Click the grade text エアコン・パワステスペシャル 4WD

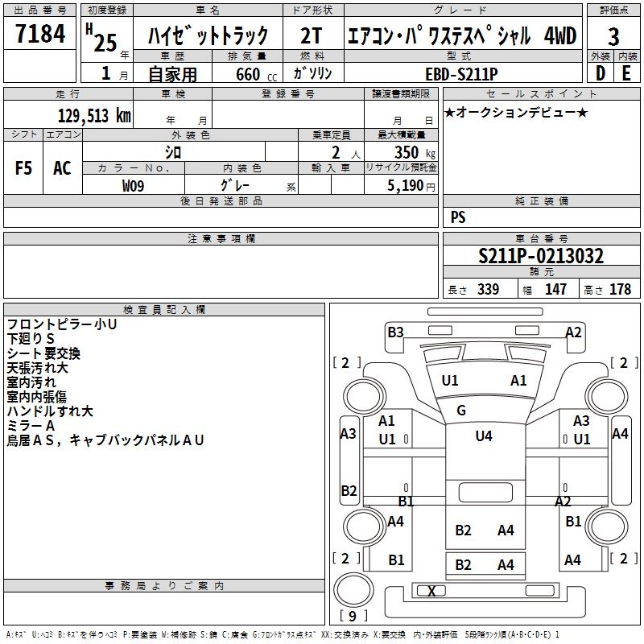[462, 35]
